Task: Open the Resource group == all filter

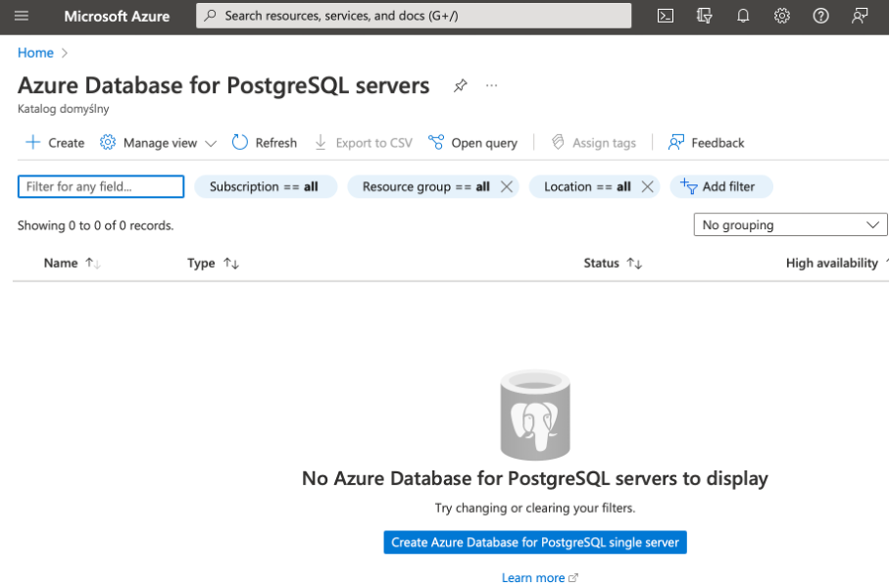Action: (x=425, y=187)
